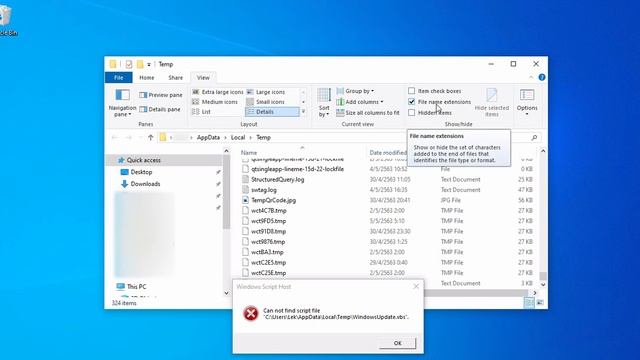The width and height of the screenshot is (640, 360).
Task: Toggle the Details pane
Action: tap(160, 109)
